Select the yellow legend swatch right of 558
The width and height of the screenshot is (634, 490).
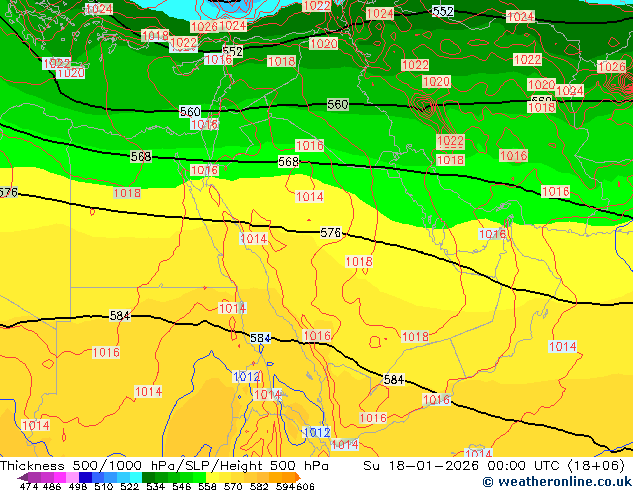point(212,477)
